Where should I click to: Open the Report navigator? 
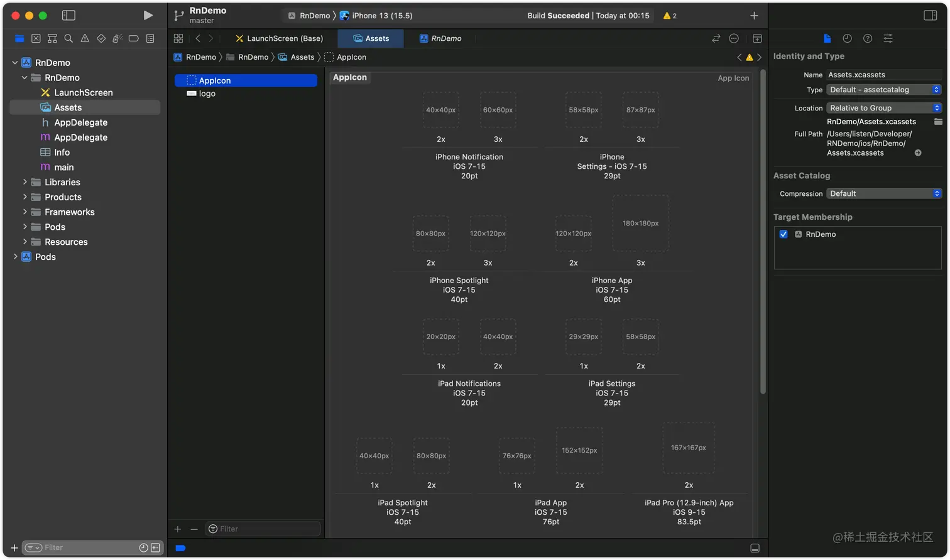pyautogui.click(x=150, y=38)
